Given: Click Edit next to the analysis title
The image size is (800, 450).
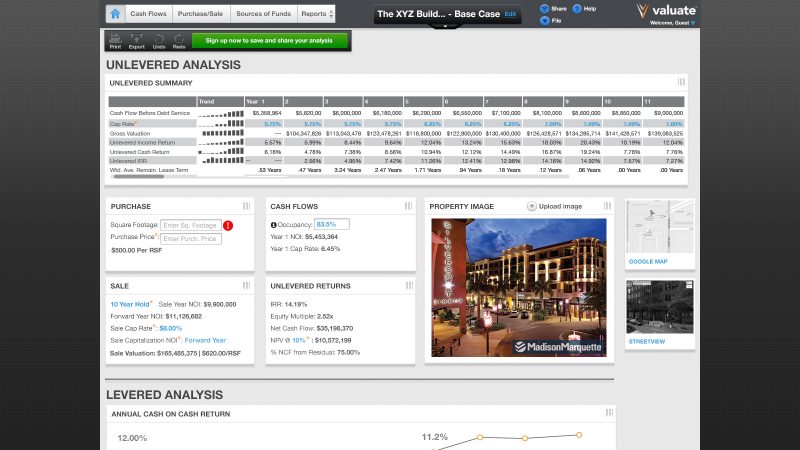Looking at the screenshot, I should 511,14.
